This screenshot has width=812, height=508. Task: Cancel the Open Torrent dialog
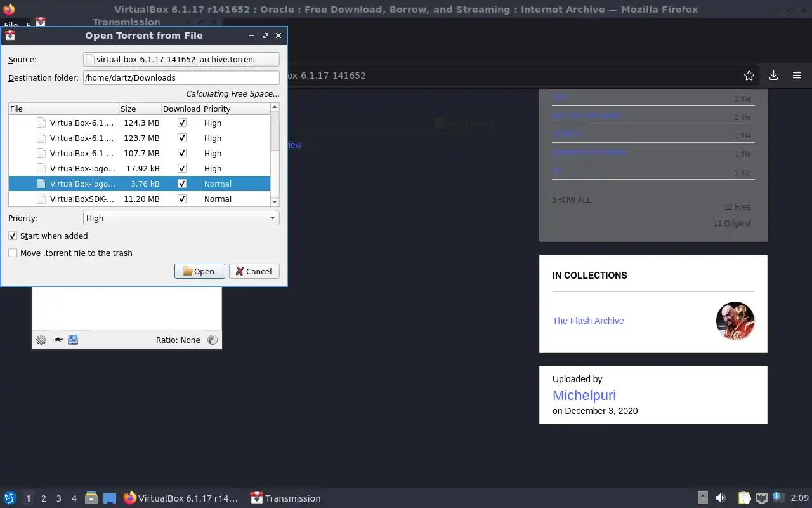pyautogui.click(x=254, y=271)
